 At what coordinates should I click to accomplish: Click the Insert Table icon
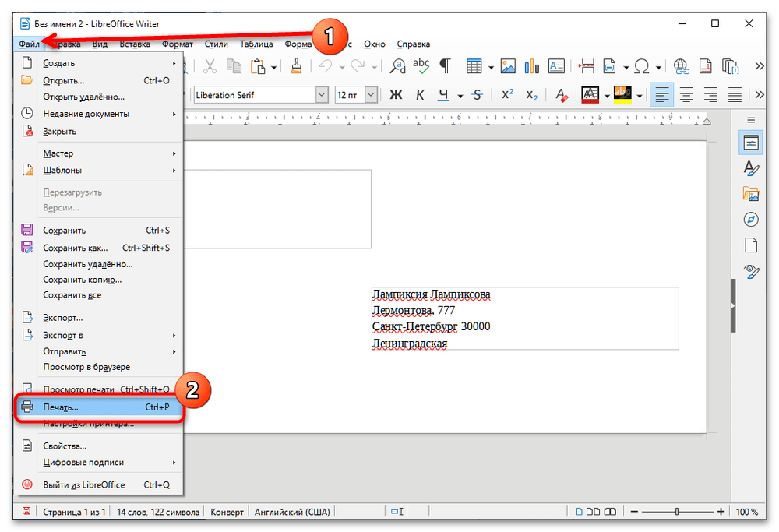pyautogui.click(x=474, y=67)
